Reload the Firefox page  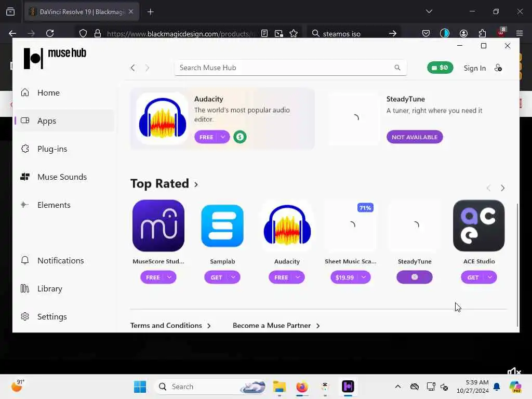click(x=50, y=33)
